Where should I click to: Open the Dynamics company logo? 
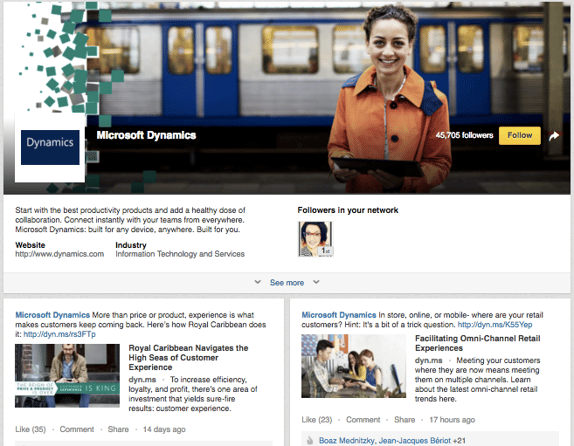50,147
